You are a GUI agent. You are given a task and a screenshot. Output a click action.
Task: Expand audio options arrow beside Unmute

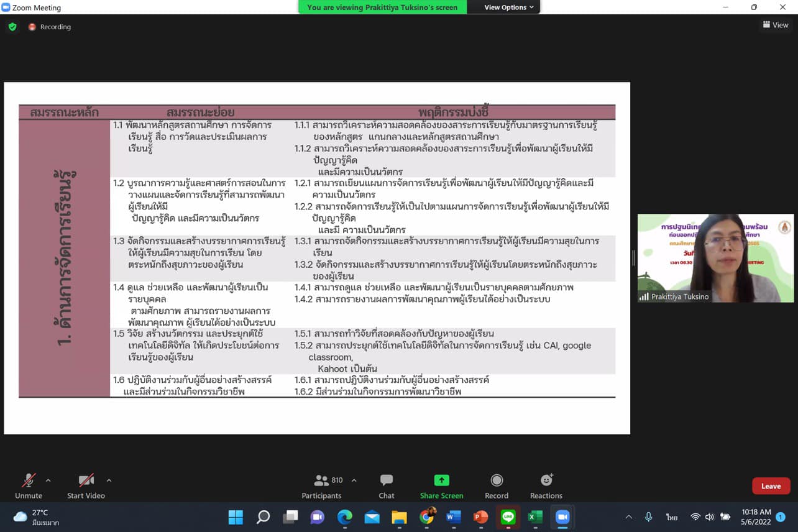tap(48, 480)
